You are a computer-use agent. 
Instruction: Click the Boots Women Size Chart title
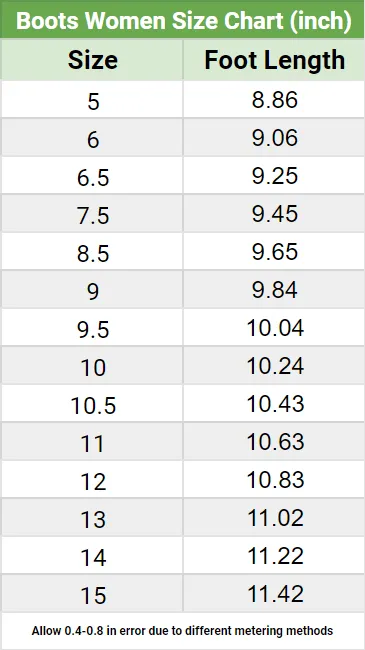point(183,20)
